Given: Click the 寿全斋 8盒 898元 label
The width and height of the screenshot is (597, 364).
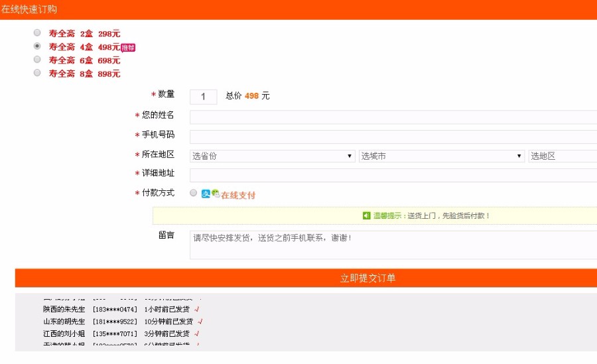Looking at the screenshot, I should 84,74.
